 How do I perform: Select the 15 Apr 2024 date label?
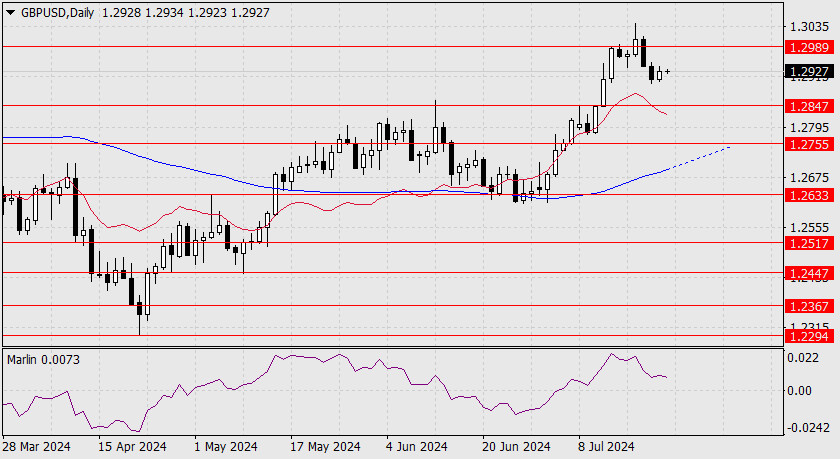(x=132, y=447)
